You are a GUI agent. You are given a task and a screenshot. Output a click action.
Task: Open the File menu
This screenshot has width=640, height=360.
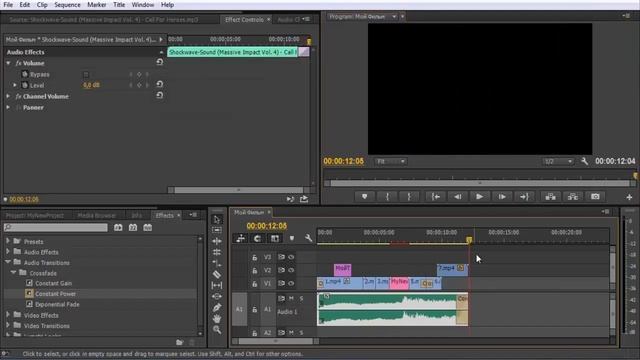[x=8, y=5]
